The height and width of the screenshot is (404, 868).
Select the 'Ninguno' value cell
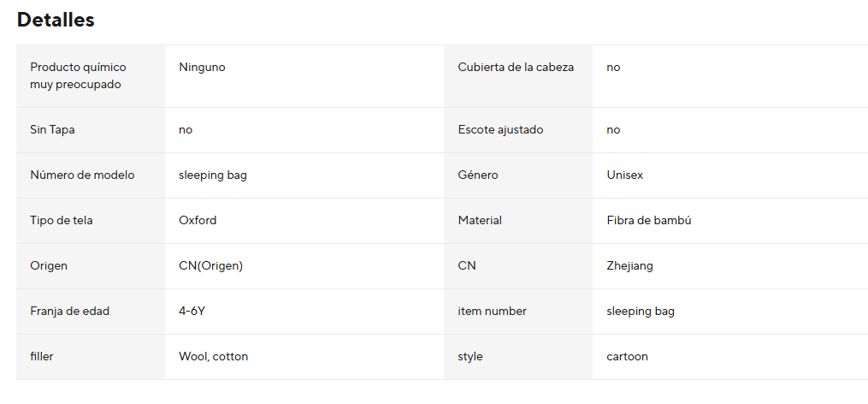pos(202,67)
